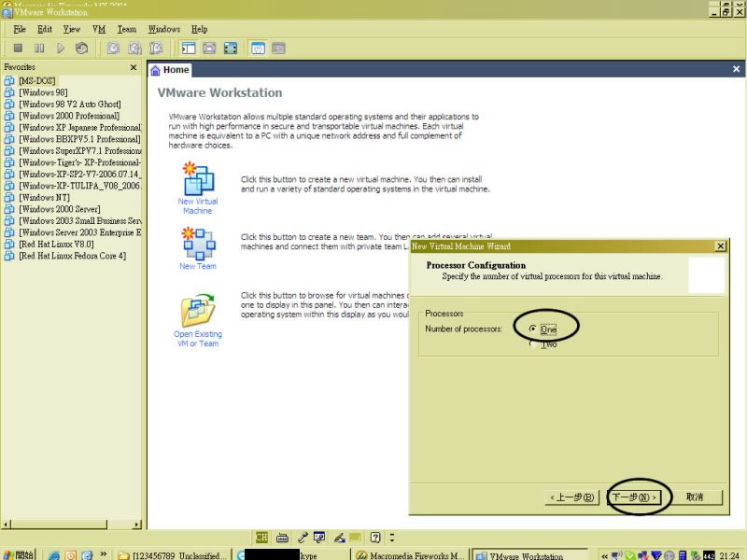The width and height of the screenshot is (747, 560).
Task: Click the CH language indicator in IME bar
Action: point(261,538)
